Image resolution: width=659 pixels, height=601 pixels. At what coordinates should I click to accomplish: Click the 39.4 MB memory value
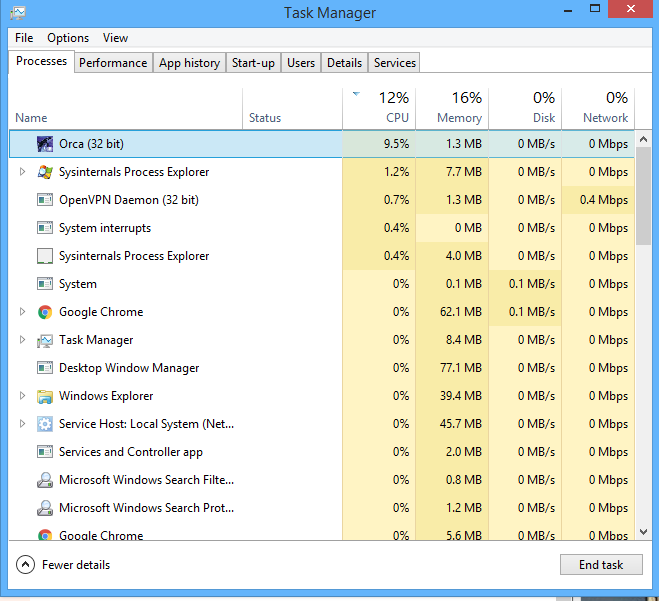[x=461, y=396]
